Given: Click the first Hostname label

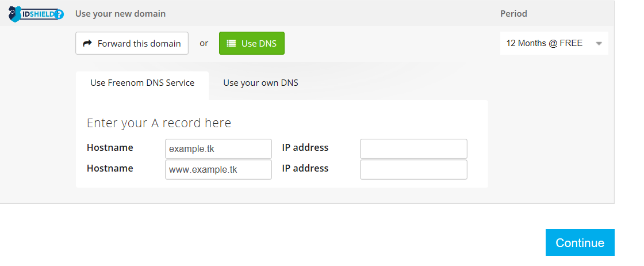Looking at the screenshot, I should 110,147.
